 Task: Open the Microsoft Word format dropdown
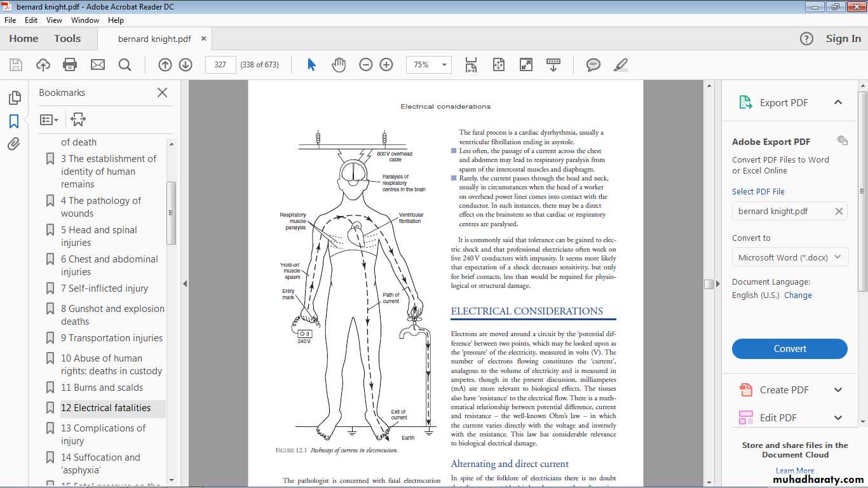coord(789,257)
